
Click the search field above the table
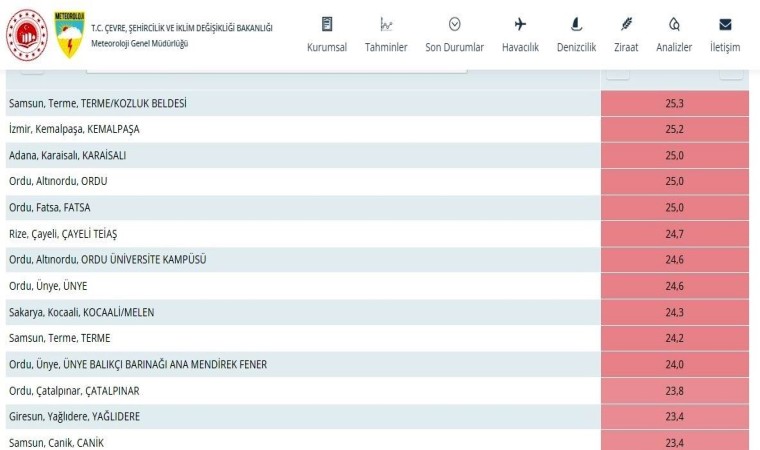[x=276, y=66]
